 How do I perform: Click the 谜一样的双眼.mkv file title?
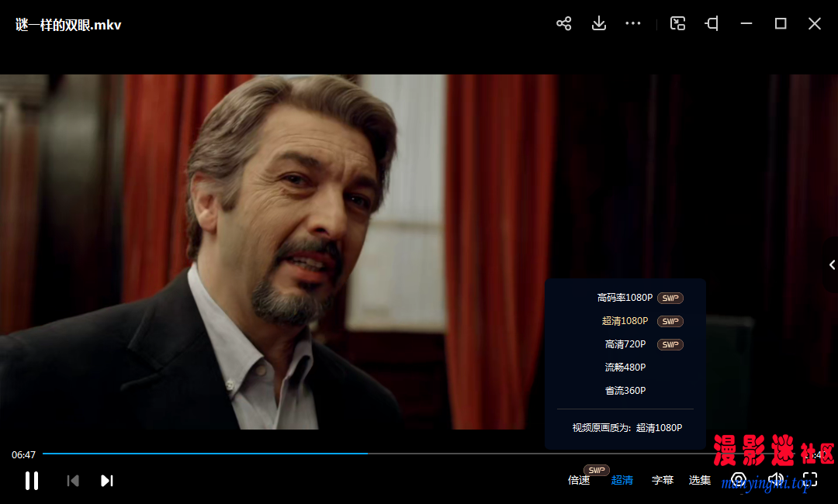68,25
